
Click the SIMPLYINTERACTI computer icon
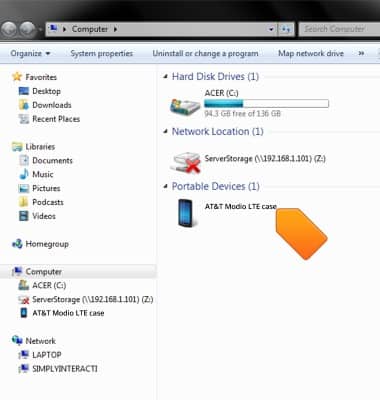24,369
